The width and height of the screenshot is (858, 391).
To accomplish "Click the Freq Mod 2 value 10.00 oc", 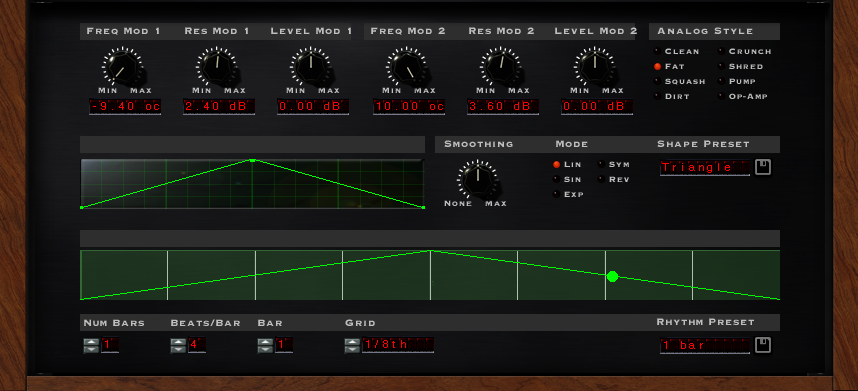I will 409,107.
